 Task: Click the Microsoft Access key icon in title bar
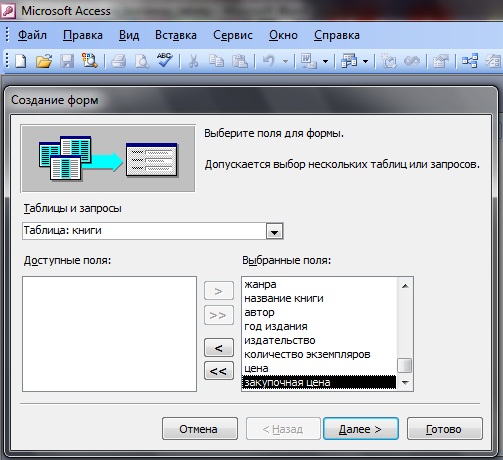(x=8, y=10)
